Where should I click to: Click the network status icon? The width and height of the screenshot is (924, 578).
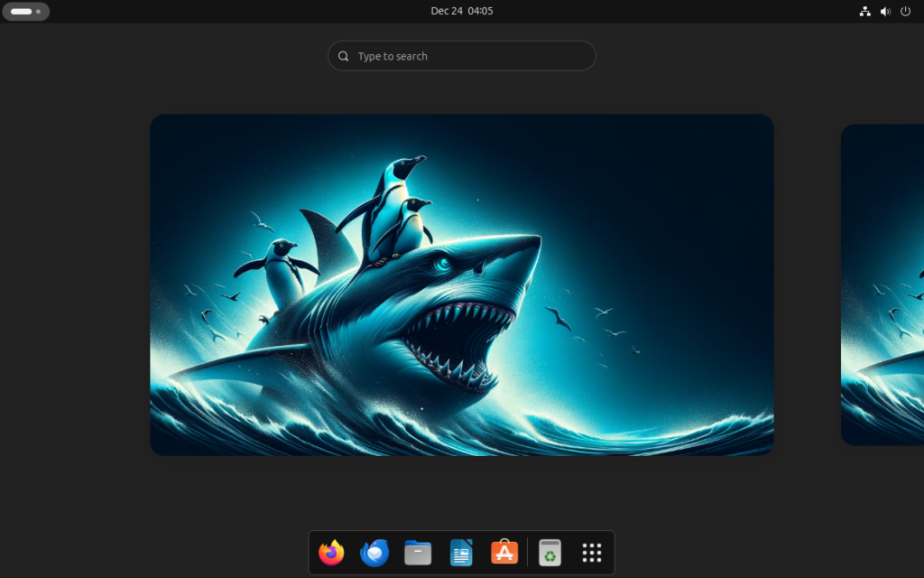pyautogui.click(x=864, y=12)
